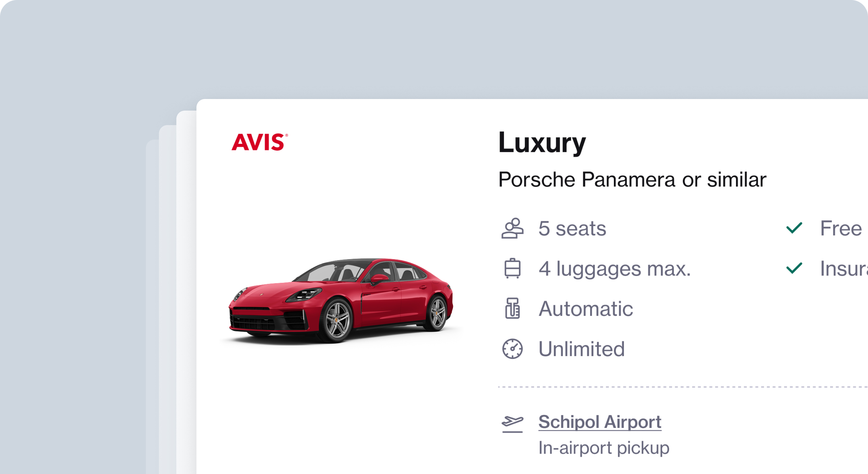Click the green checkmark next to Insurance

click(794, 268)
